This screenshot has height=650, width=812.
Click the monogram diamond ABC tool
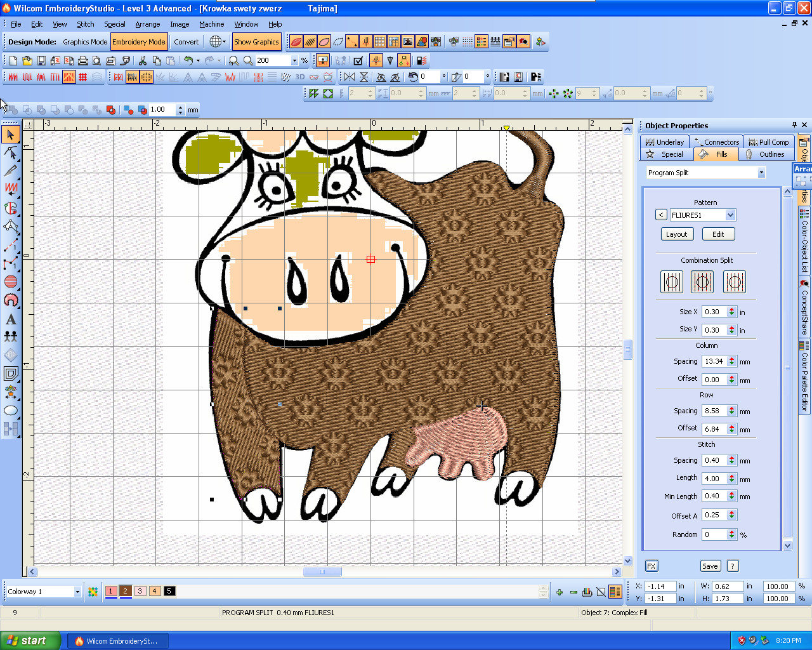pyautogui.click(x=11, y=355)
